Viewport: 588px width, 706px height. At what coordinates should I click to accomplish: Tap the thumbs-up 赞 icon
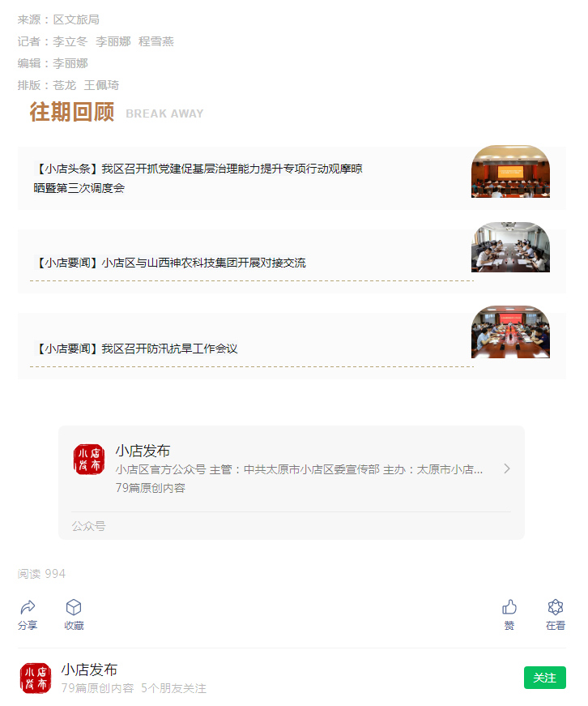[509, 607]
